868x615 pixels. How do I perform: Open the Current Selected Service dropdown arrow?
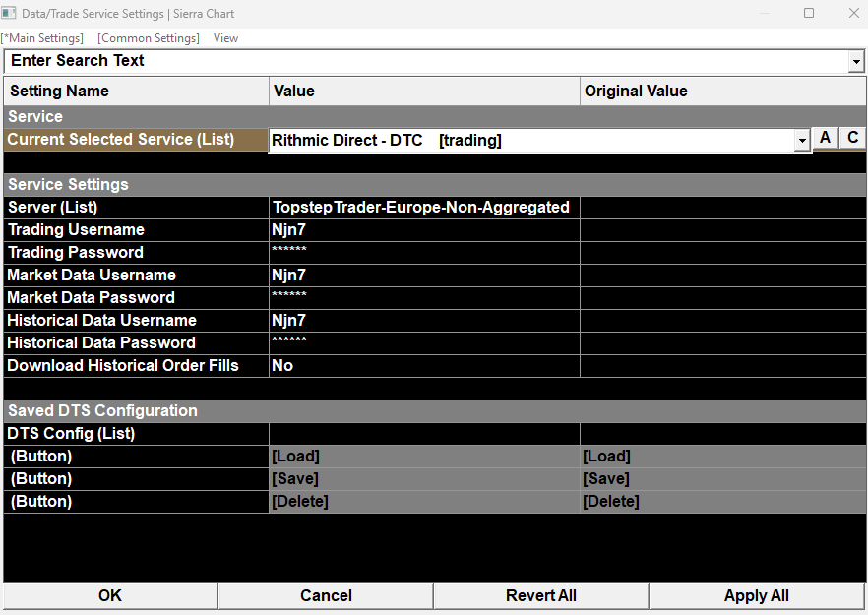click(802, 140)
